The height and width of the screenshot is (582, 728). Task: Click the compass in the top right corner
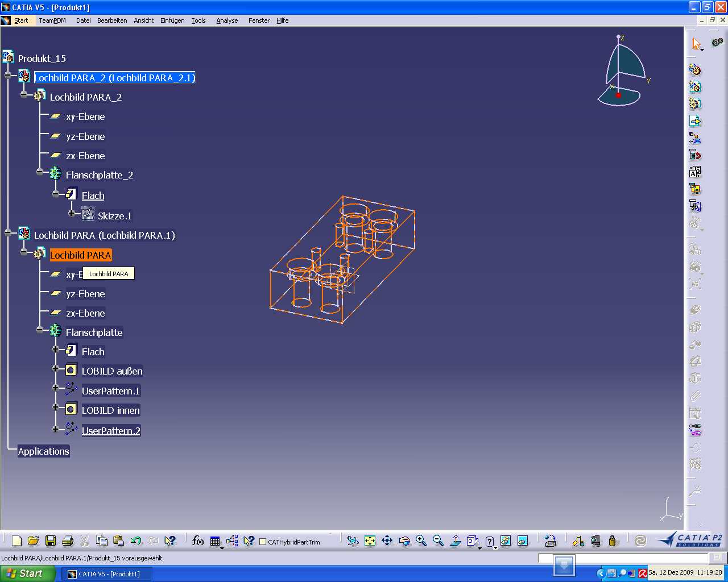[x=623, y=71]
